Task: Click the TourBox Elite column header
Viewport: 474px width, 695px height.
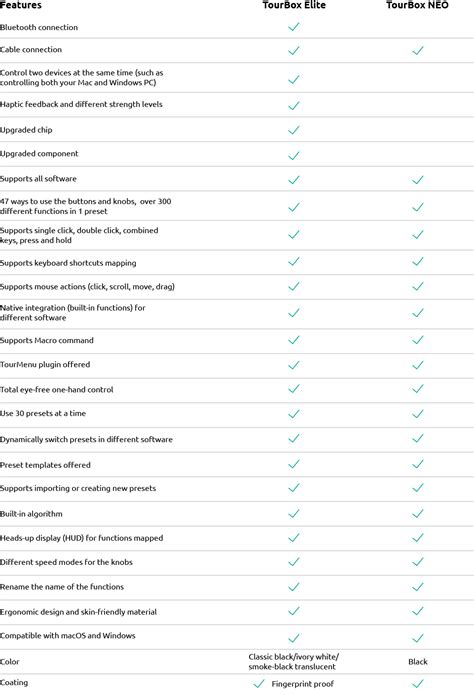Action: point(294,5)
